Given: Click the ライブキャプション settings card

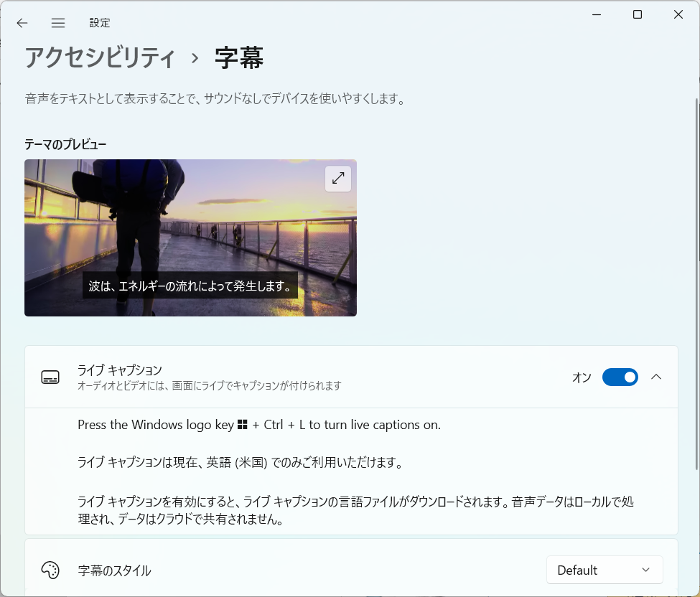Looking at the screenshot, I should 287,377.
